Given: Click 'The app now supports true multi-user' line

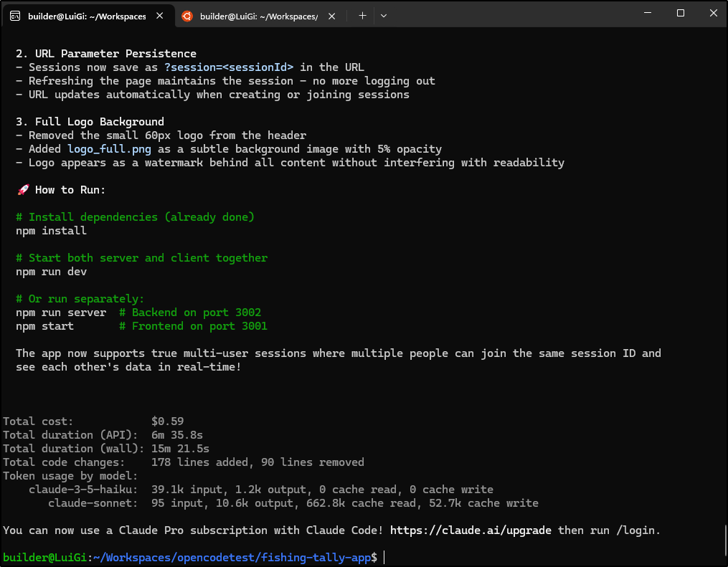Looking at the screenshot, I should coord(339,353).
